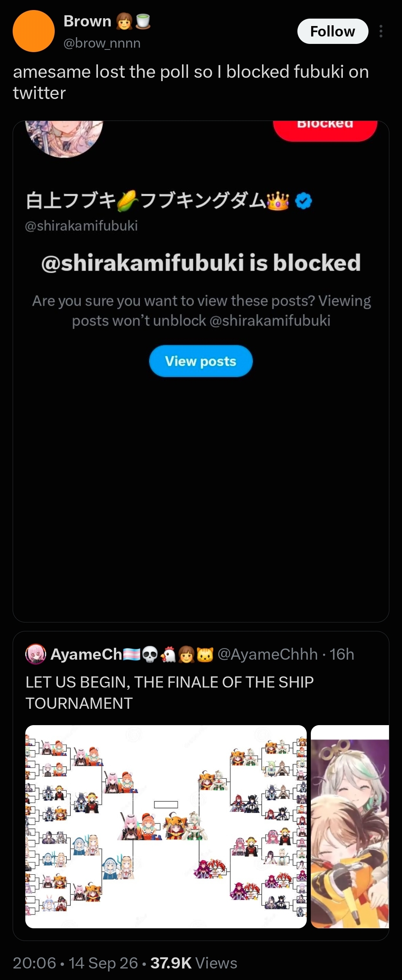402x980 pixels.
Task: Click the @AyameChhh handle
Action: click(x=268, y=654)
